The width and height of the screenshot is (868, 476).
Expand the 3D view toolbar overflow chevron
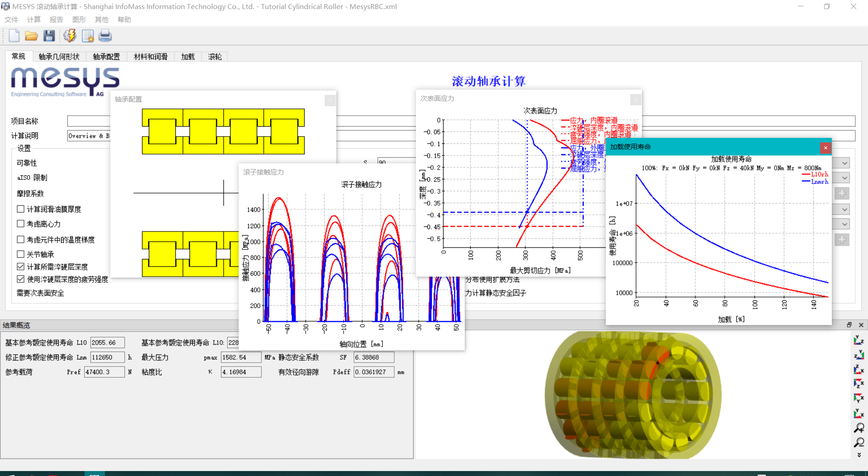859,455
